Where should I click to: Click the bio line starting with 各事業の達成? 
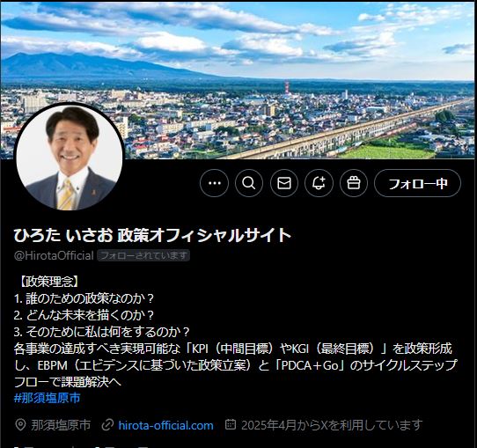click(233, 349)
